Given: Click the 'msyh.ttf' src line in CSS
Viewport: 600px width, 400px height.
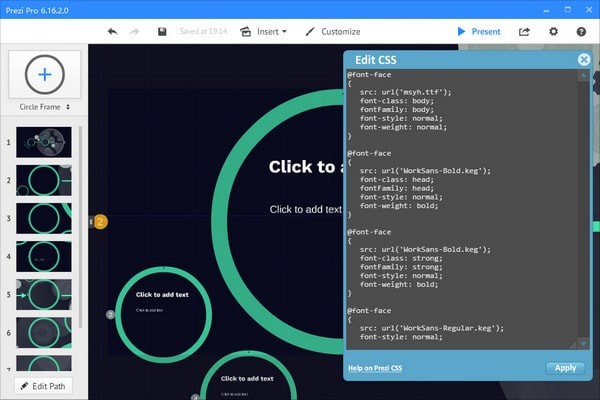Looking at the screenshot, I should point(405,92).
